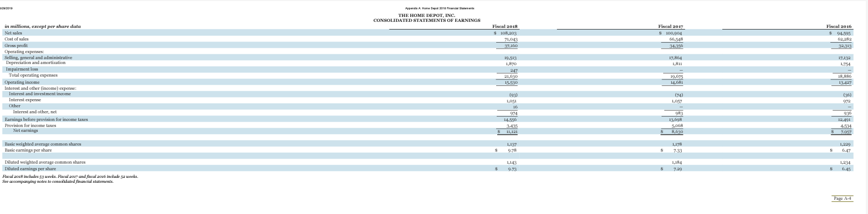Click the '94,595' net sales value
The image size is (868, 214).
click(x=843, y=33)
